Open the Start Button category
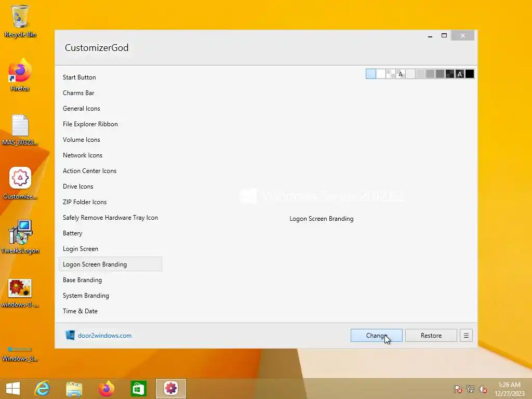 coord(110,77)
